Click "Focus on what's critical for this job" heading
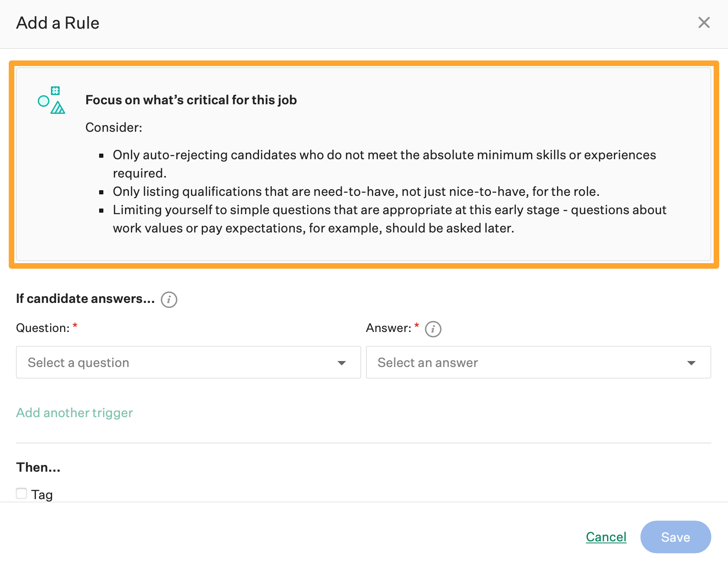Screen dimensions: 728x570 tap(191, 100)
